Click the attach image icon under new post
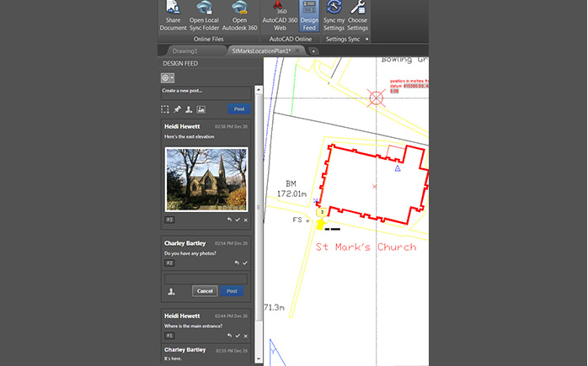This screenshot has width=588, height=366. [200, 109]
